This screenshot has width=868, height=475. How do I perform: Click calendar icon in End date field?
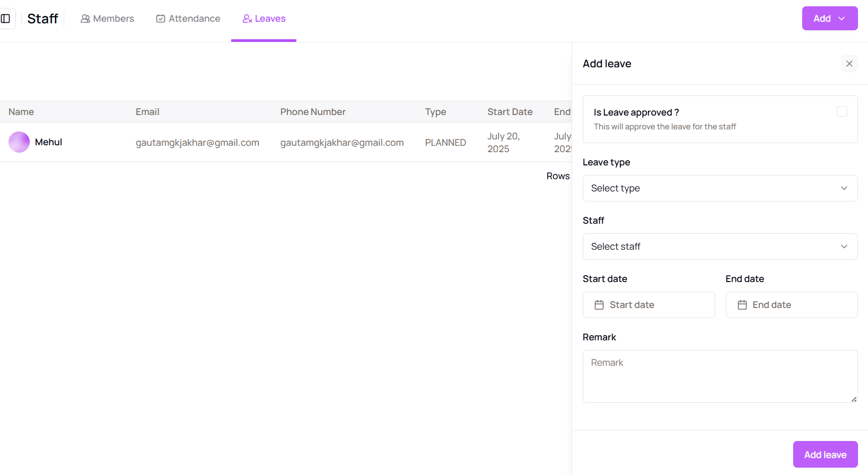pyautogui.click(x=742, y=305)
